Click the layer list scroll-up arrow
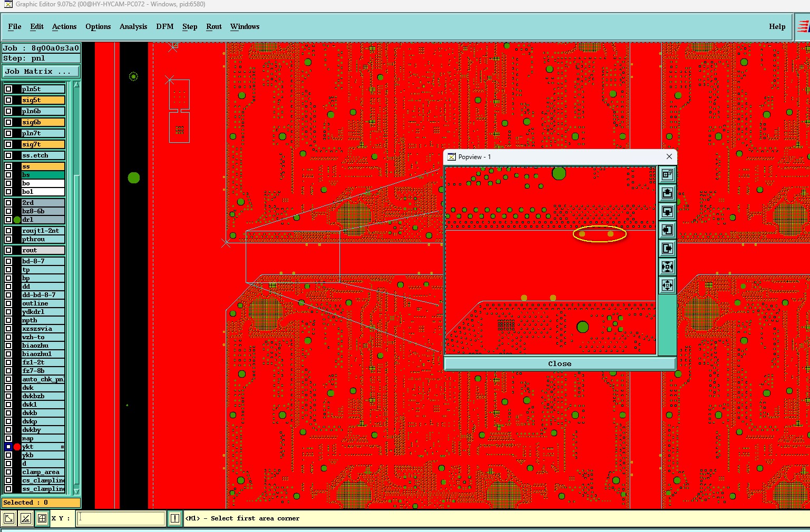810x532 pixels. (76, 85)
